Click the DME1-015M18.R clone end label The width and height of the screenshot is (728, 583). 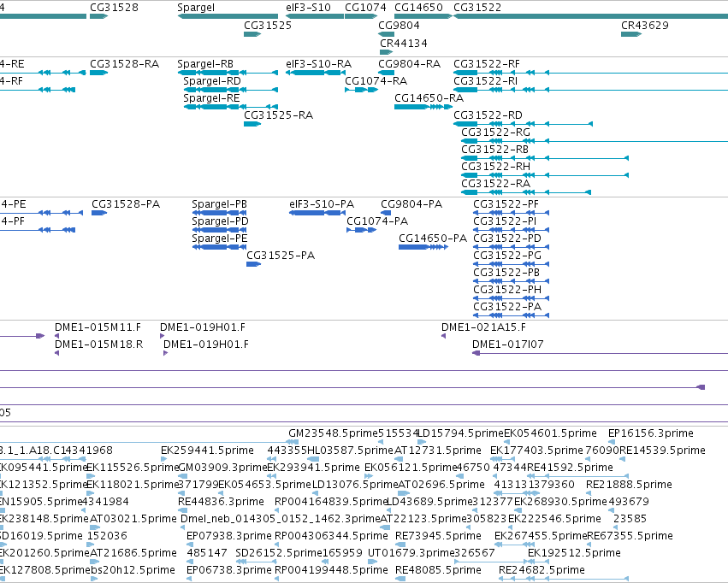[99, 344]
